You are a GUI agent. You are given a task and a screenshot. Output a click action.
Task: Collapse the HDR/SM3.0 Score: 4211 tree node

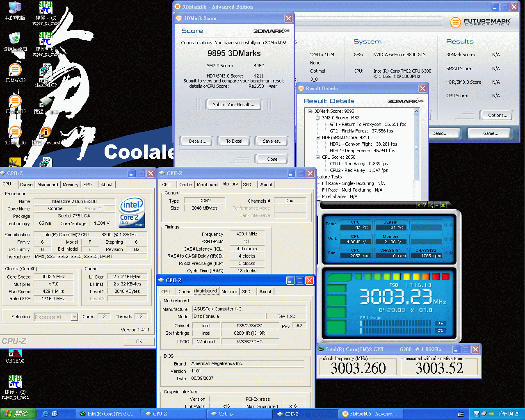(x=318, y=137)
